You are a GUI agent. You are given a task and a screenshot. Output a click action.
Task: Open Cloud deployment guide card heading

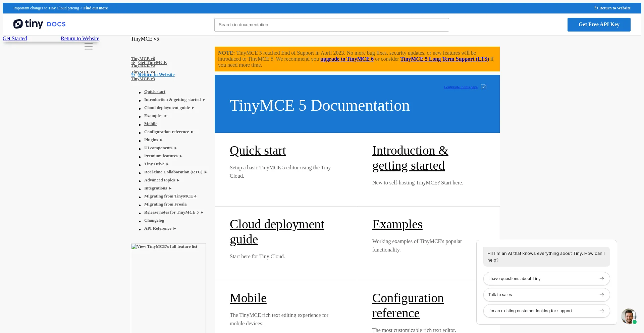click(x=277, y=232)
